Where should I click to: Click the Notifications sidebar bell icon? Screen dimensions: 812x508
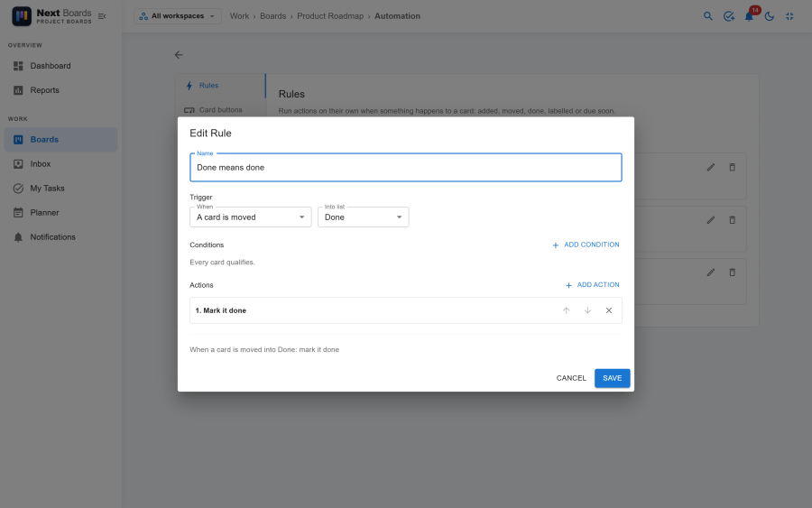[18, 237]
